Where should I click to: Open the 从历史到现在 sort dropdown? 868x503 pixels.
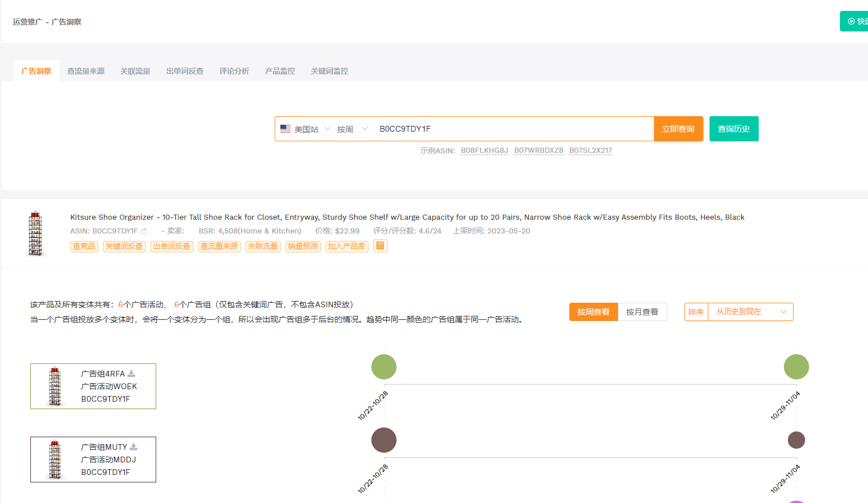pyautogui.click(x=750, y=311)
